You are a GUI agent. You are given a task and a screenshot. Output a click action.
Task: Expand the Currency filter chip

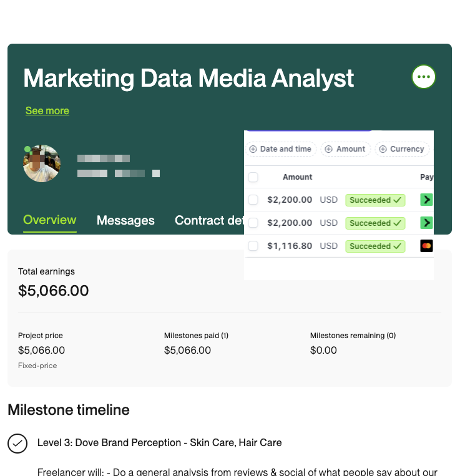pyautogui.click(x=402, y=149)
